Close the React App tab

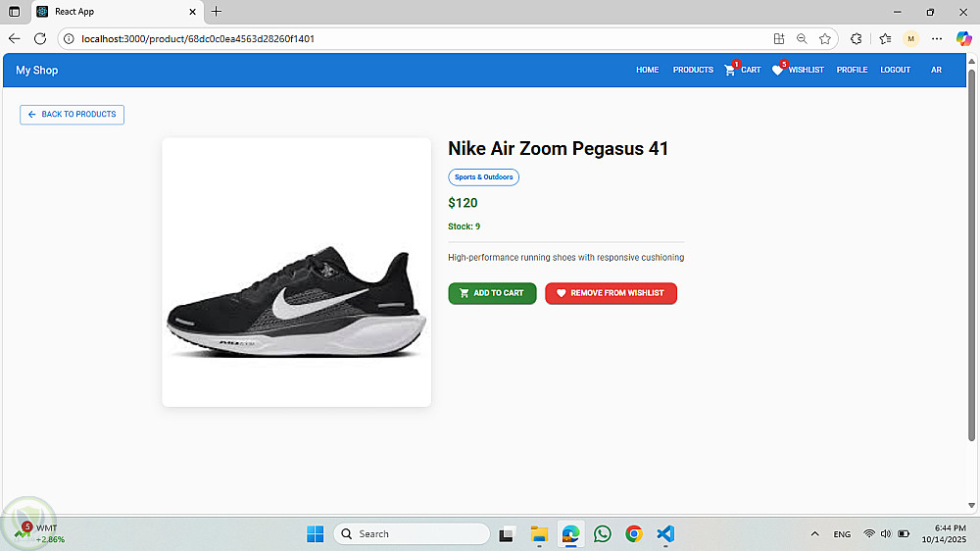pos(192,11)
